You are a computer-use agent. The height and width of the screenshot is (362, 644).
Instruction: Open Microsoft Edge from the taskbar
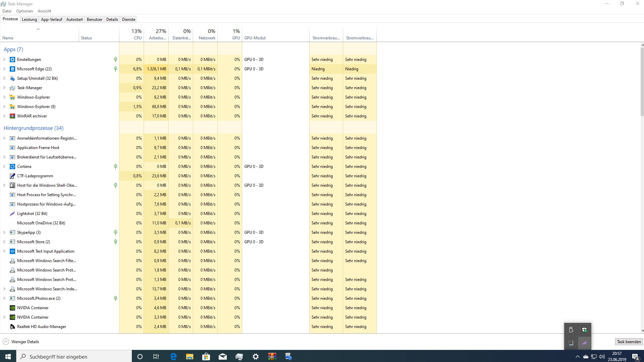pos(173,357)
